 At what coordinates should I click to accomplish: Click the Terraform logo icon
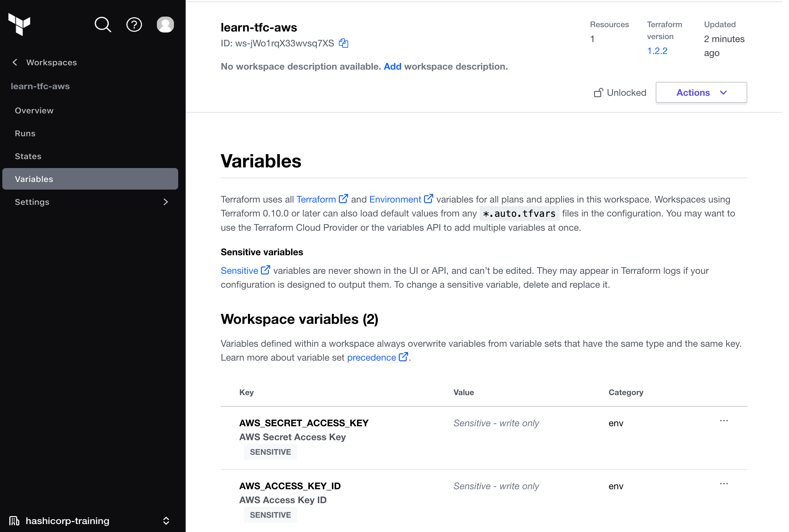click(19, 24)
